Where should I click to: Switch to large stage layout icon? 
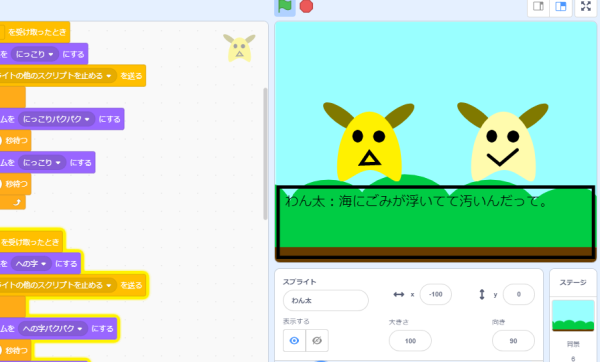[561, 7]
